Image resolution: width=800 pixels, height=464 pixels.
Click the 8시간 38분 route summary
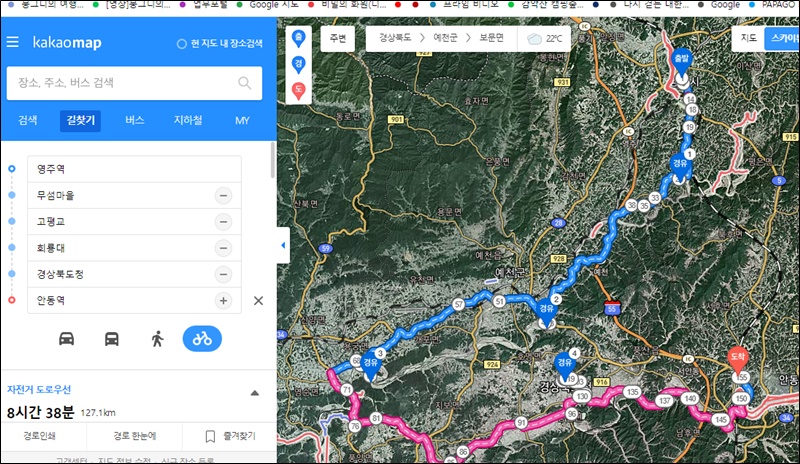(40, 412)
